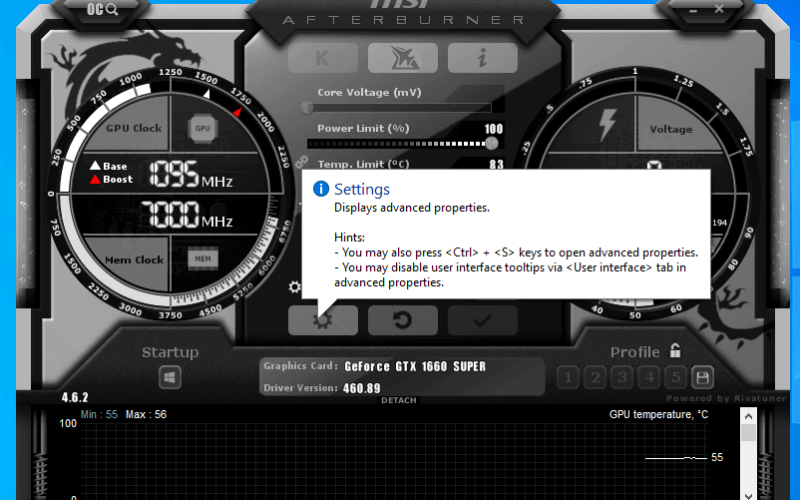Click the 'Max : 56' graph value
The image size is (800, 500).
(x=146, y=414)
